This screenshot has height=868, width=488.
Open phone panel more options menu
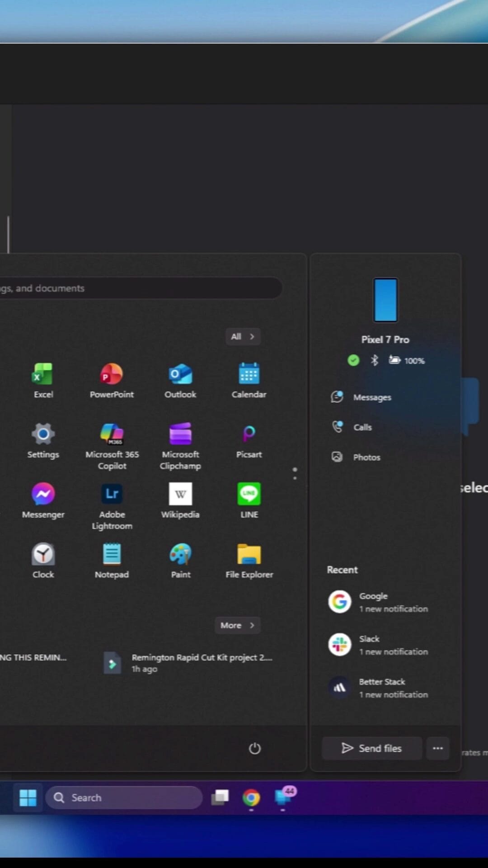438,748
